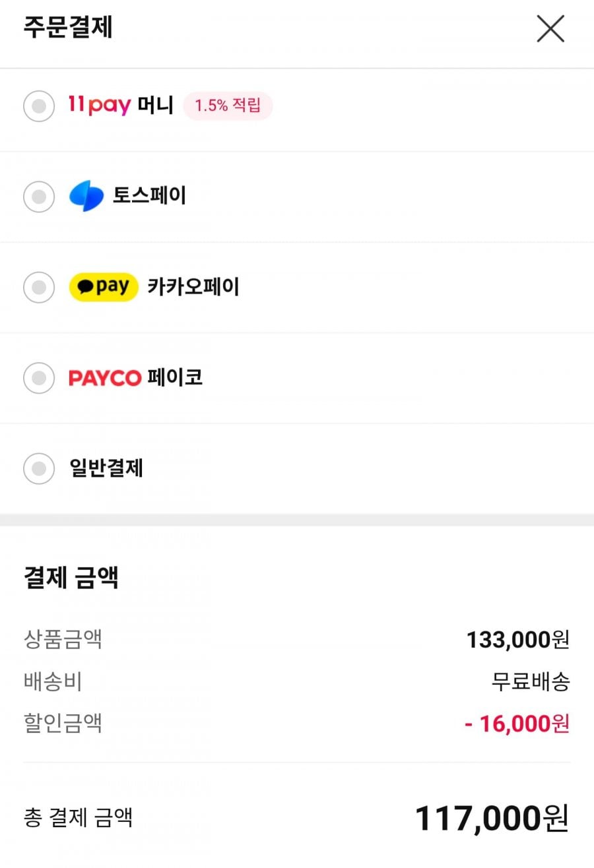Tap the 카카오페이 label text
The height and width of the screenshot is (868, 594).
point(193,287)
